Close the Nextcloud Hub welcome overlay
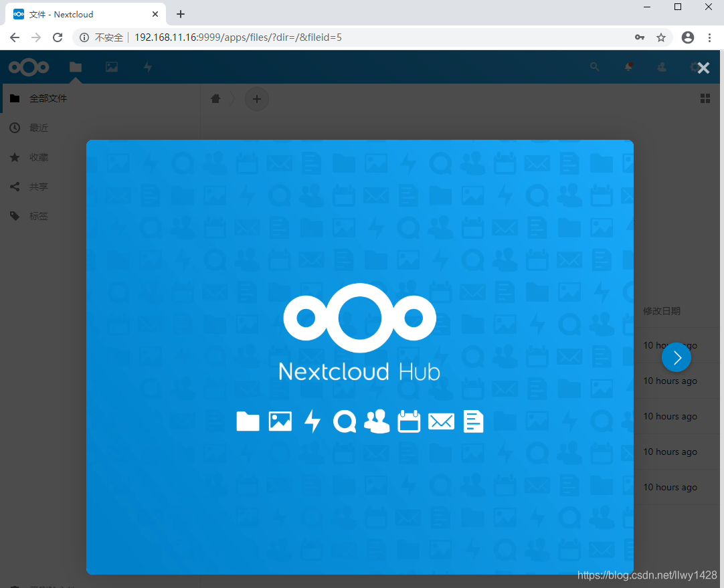Screen dimensions: 724x588 click(x=703, y=67)
